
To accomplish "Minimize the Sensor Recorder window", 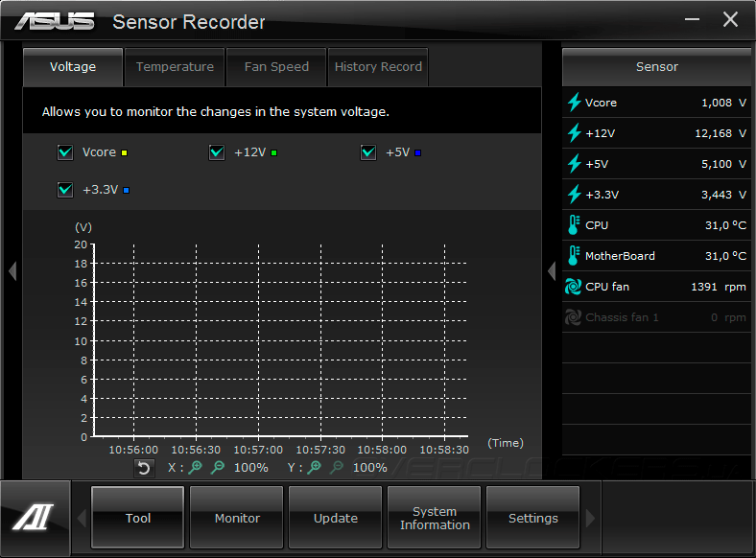I will pyautogui.click(x=692, y=19).
